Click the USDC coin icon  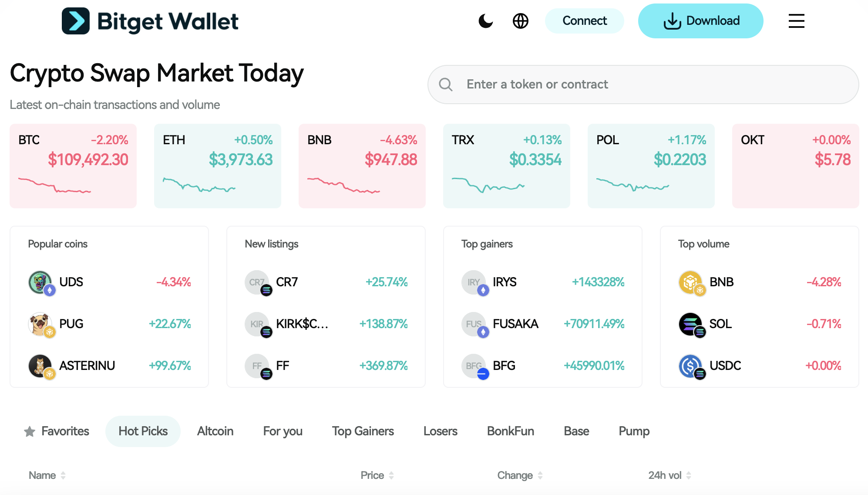pos(690,366)
